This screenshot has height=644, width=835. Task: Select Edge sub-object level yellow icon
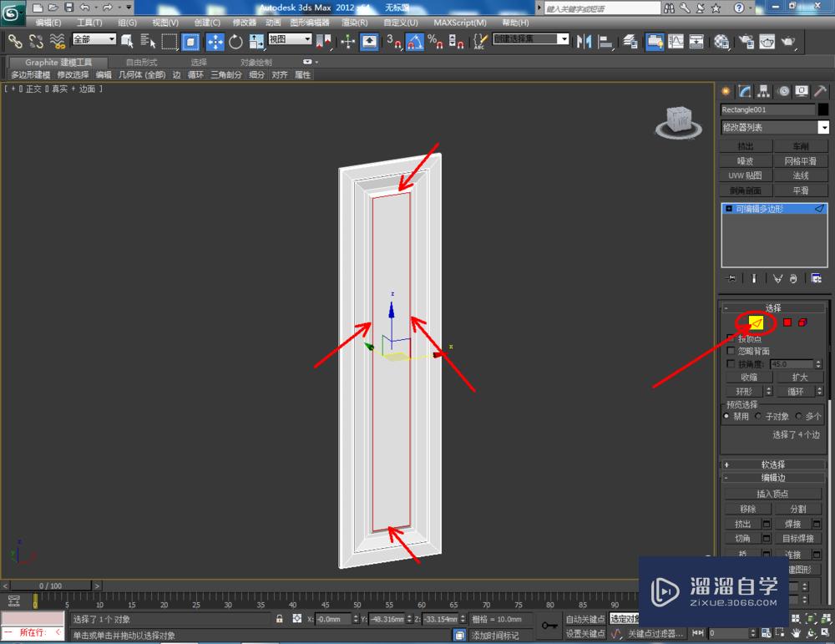[x=756, y=322]
